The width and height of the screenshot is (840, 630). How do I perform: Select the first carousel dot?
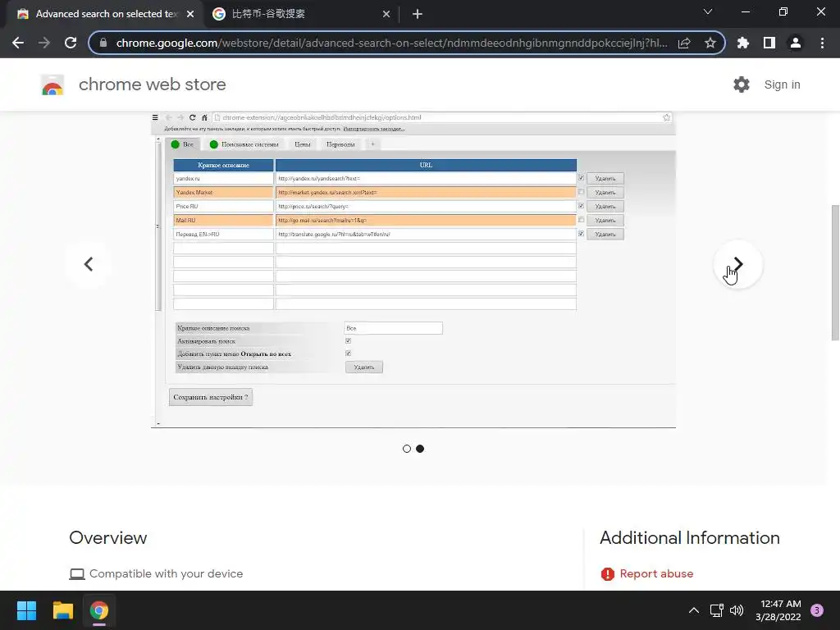click(407, 449)
